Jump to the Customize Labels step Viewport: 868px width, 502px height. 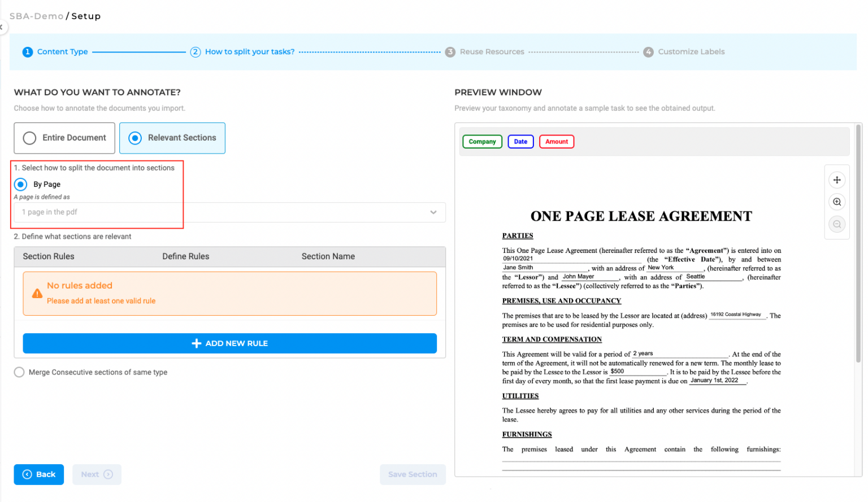(691, 51)
